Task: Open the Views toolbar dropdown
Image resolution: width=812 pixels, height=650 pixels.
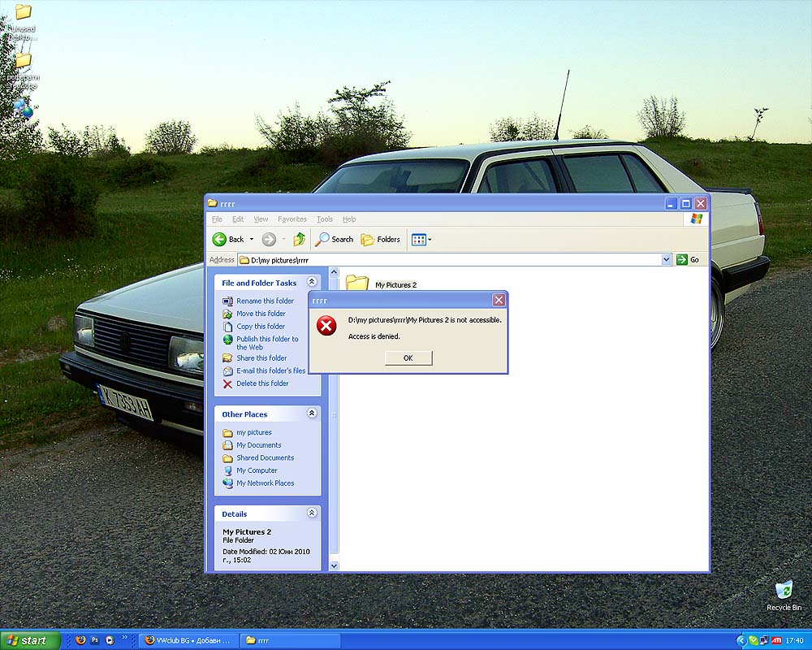Action: 421,239
